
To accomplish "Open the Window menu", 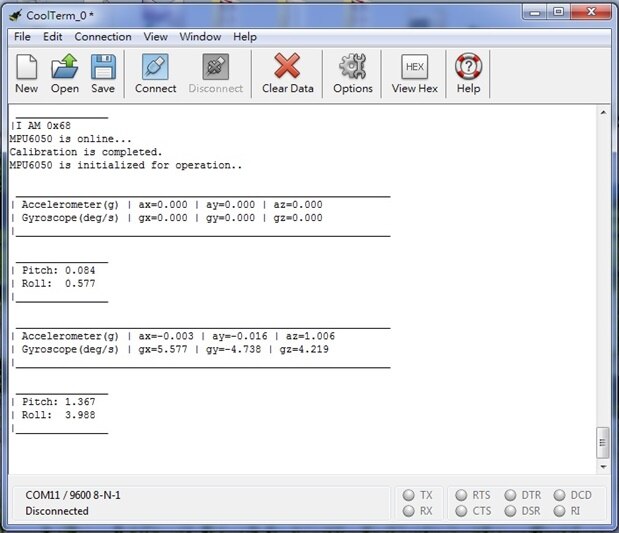I will click(x=200, y=37).
